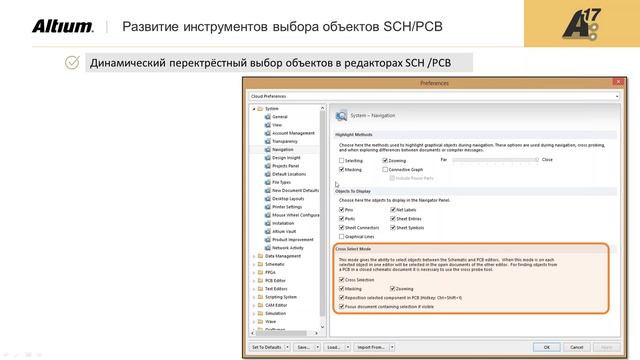Expand the CAM Editor tree node

click(254, 305)
